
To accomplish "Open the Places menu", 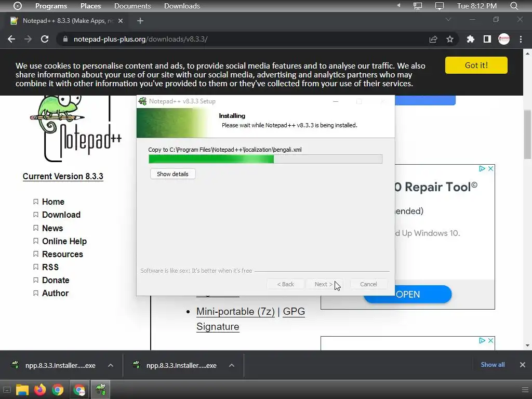I will (x=90, y=6).
